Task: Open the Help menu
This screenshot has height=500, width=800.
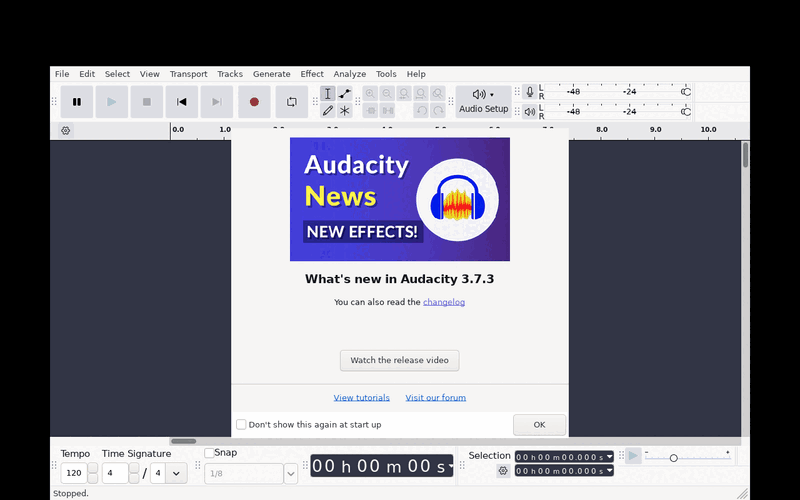Action: pos(416,74)
